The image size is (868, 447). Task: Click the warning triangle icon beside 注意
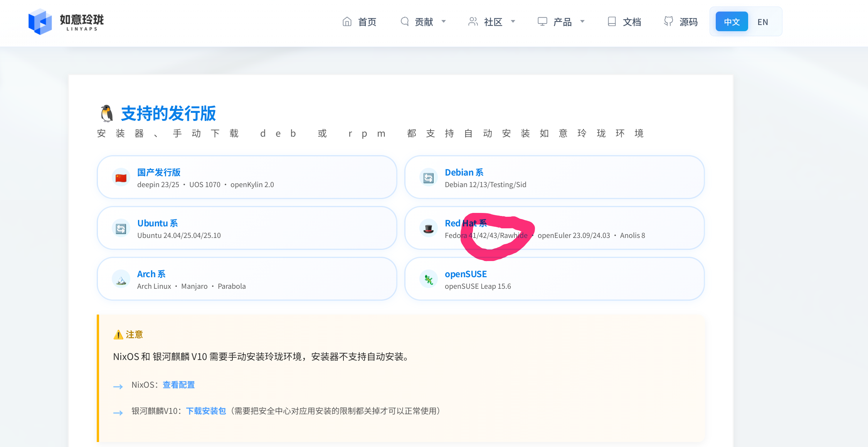[118, 335]
